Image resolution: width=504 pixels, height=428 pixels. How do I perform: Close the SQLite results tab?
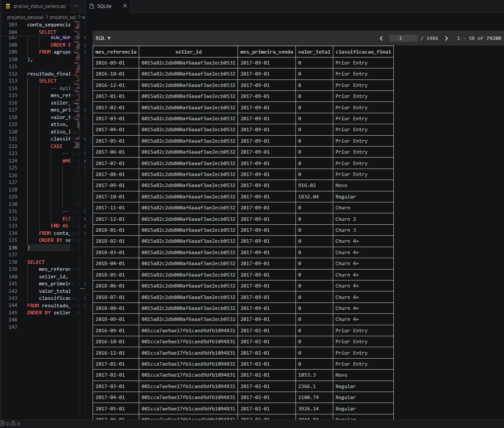(x=125, y=6)
